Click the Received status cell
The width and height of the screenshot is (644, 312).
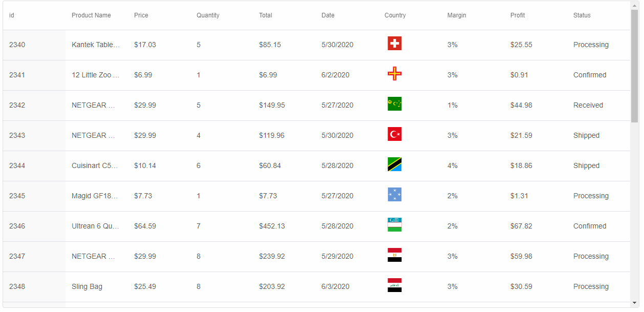pos(588,106)
